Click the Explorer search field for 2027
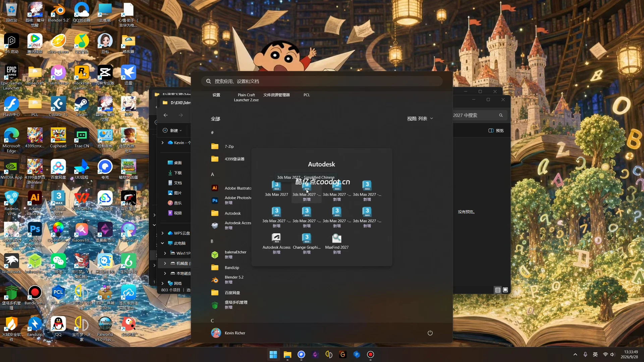Image resolution: width=644 pixels, height=362 pixels. tap(479, 115)
